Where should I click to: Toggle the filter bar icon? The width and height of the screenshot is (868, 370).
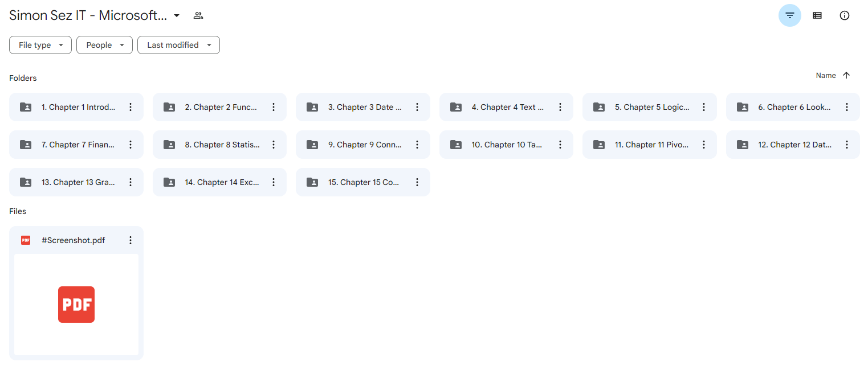(x=789, y=15)
